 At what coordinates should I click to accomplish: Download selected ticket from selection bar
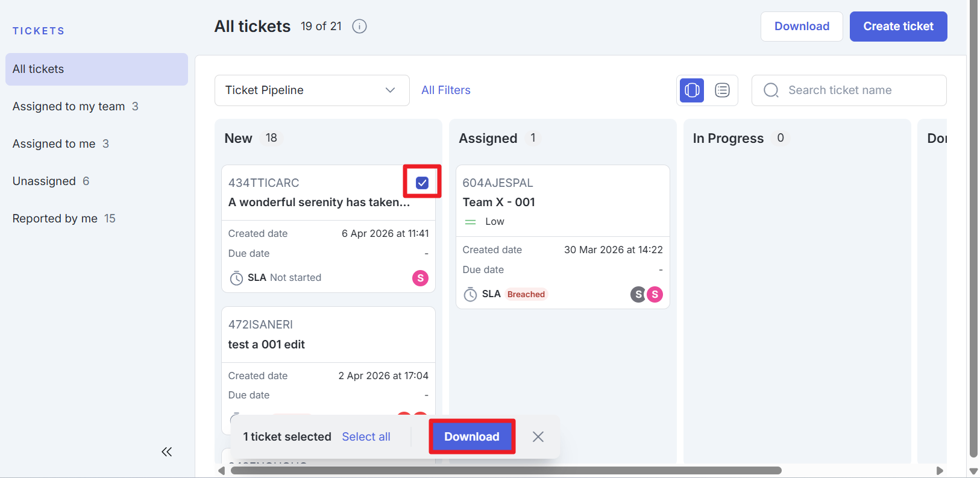tap(471, 436)
